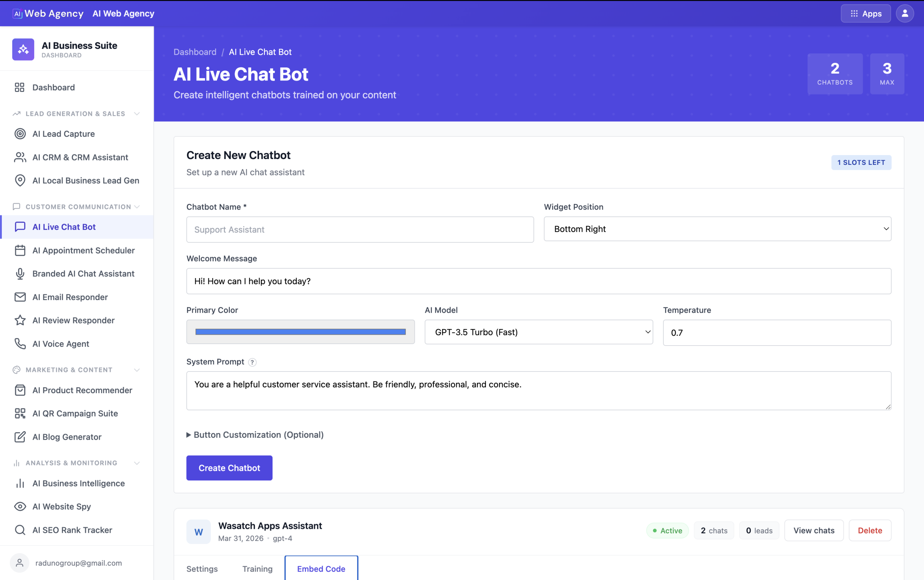Open the Apps launcher button
924x580 pixels.
coord(865,13)
